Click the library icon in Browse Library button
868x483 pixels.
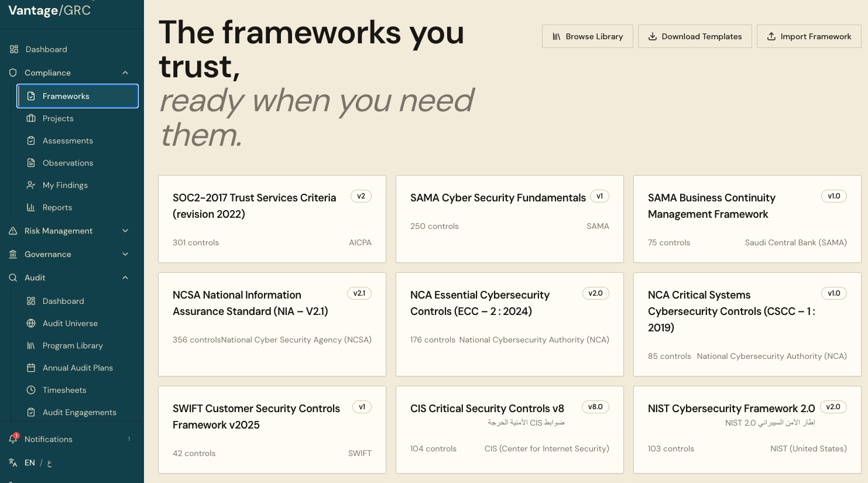pyautogui.click(x=557, y=36)
